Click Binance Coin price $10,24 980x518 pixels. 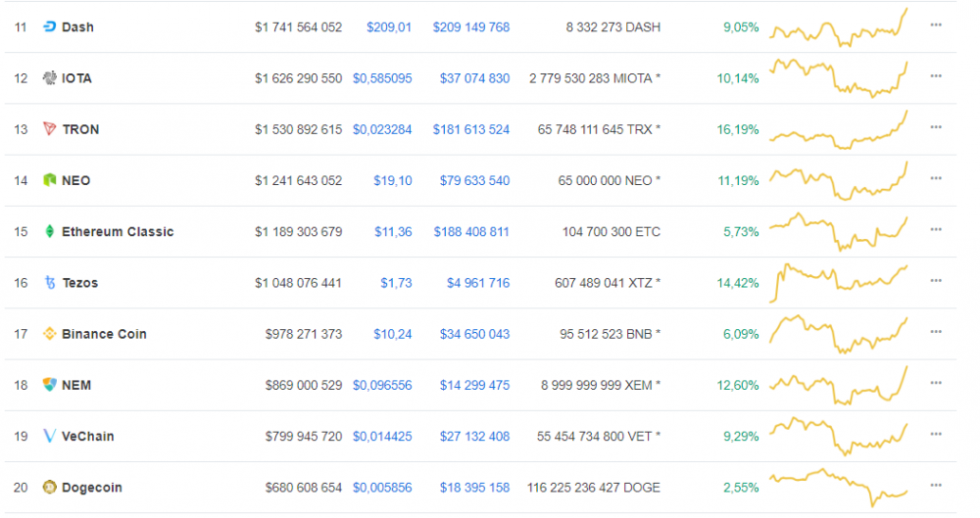(x=393, y=334)
